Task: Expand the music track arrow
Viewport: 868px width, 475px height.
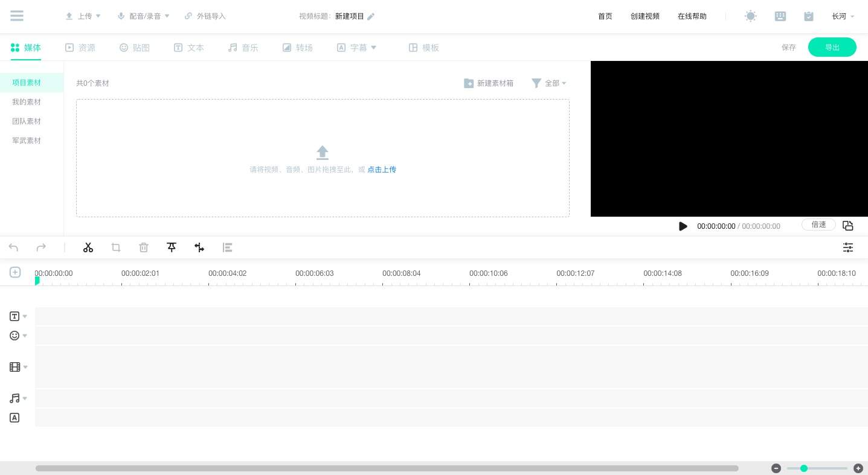Action: pyautogui.click(x=25, y=398)
